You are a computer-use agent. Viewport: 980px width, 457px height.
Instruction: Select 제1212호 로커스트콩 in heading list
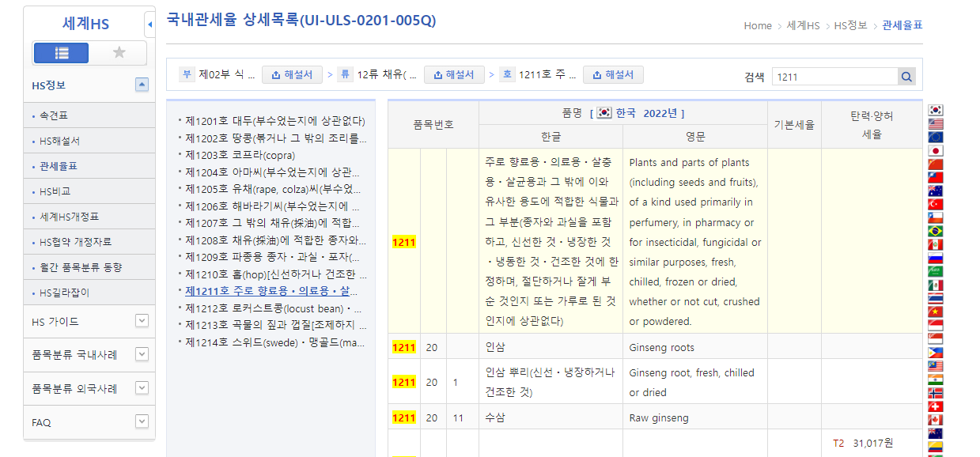[273, 308]
